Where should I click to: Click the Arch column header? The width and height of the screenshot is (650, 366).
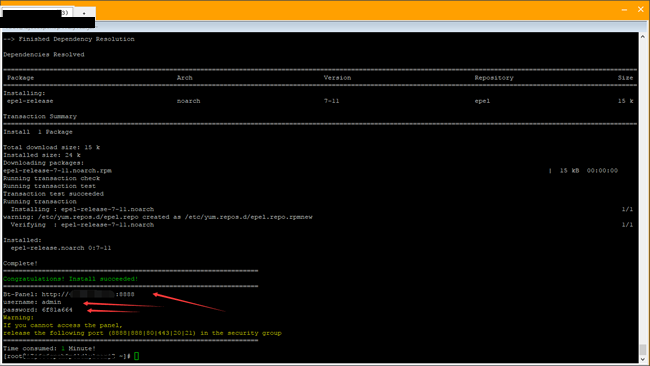tap(184, 78)
